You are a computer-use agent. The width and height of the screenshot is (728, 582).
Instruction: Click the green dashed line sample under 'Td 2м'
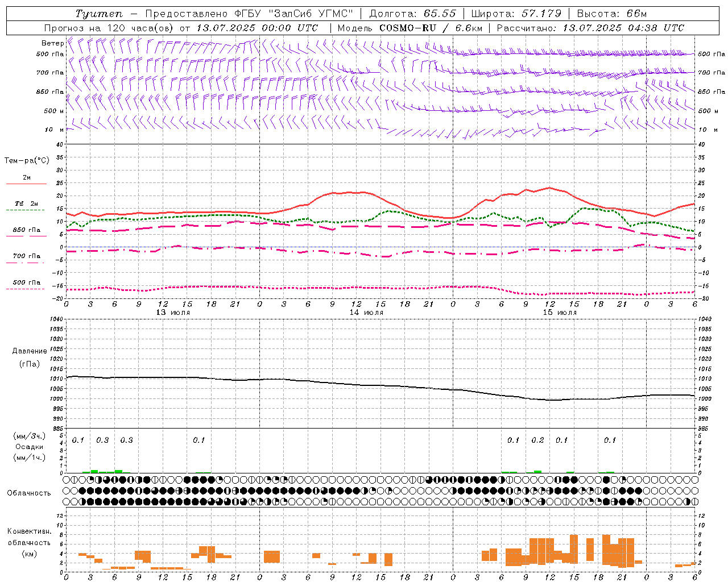pyautogui.click(x=25, y=210)
